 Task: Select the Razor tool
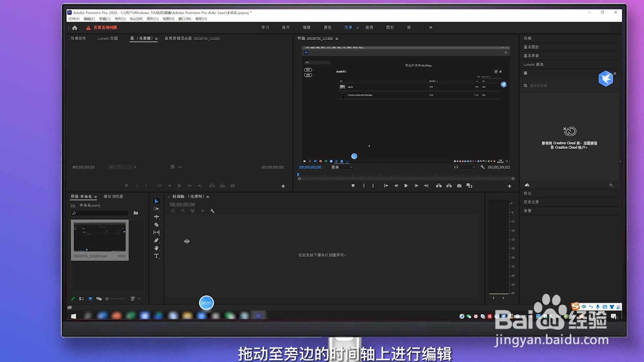pyautogui.click(x=157, y=224)
